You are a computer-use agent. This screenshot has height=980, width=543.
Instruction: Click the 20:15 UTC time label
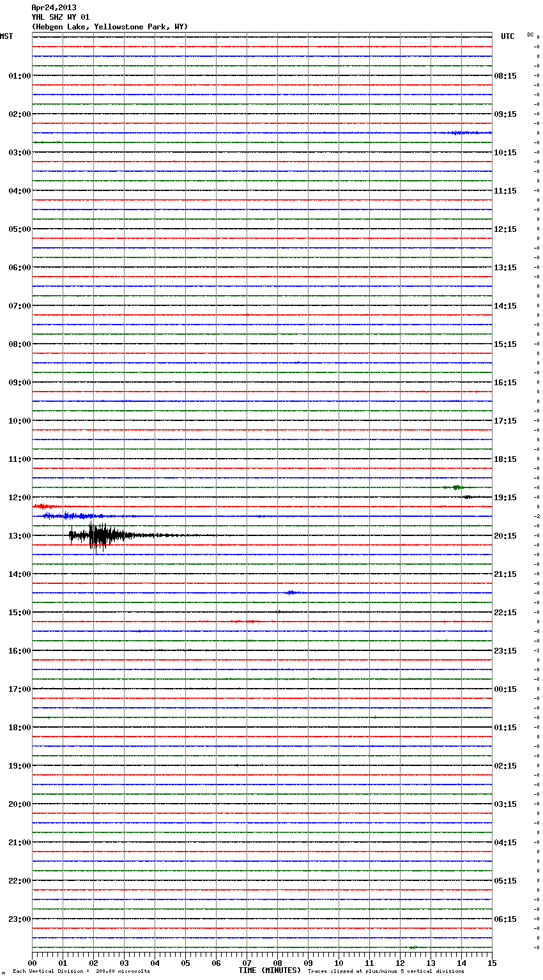coord(505,536)
